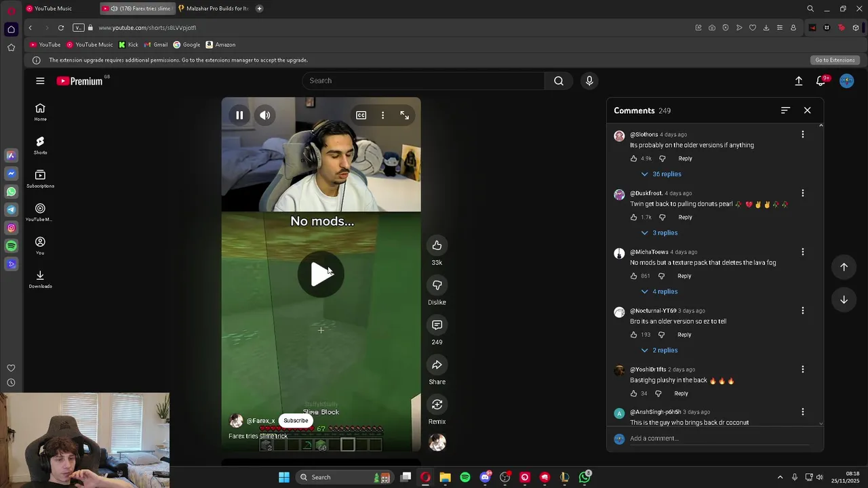Toggle the YouTube guide hamburger menu
Viewport: 868px width, 488px height.
point(40,81)
